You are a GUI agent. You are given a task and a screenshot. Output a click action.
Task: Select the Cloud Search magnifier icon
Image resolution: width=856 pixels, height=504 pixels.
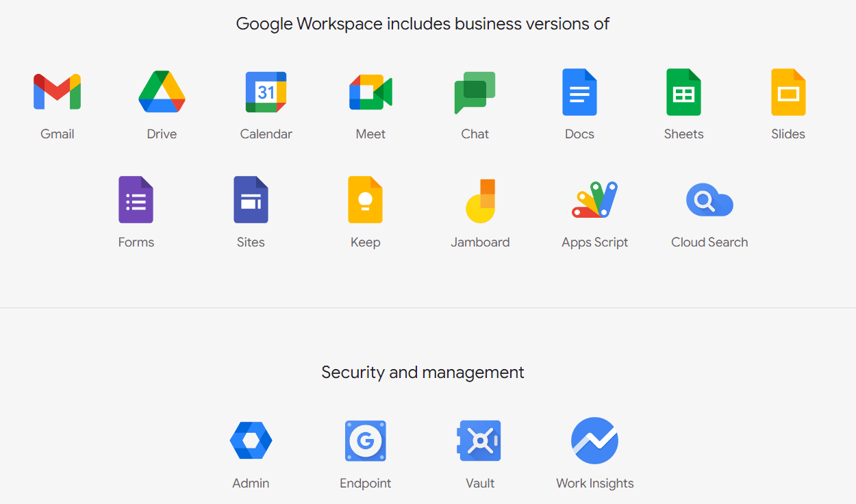pos(709,200)
